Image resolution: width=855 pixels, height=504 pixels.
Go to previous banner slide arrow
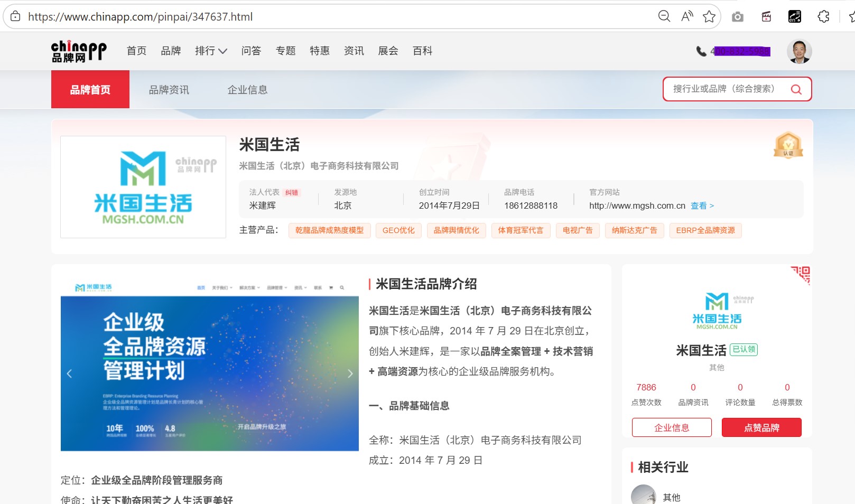[69, 374]
